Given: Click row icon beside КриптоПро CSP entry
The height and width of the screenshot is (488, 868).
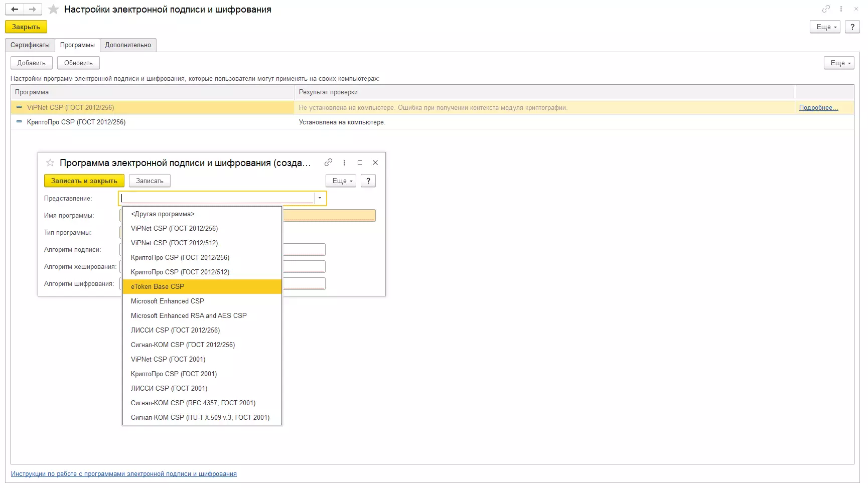Looking at the screenshot, I should 19,121.
